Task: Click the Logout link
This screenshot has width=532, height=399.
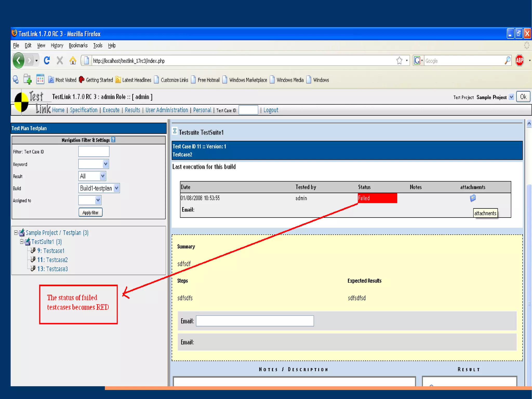Action: click(x=271, y=110)
